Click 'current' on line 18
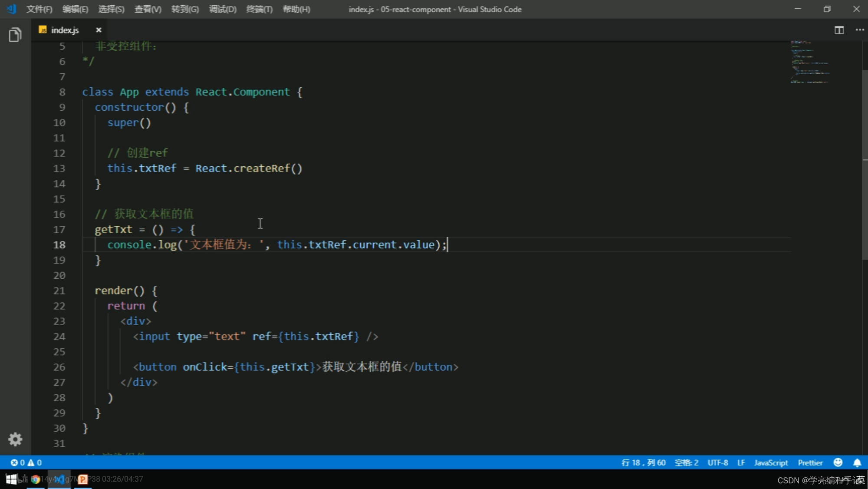The width and height of the screenshot is (868, 489). pos(375,245)
